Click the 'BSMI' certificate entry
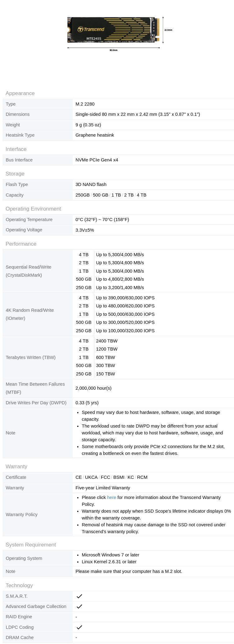The image size is (234, 644). [x=119, y=477]
